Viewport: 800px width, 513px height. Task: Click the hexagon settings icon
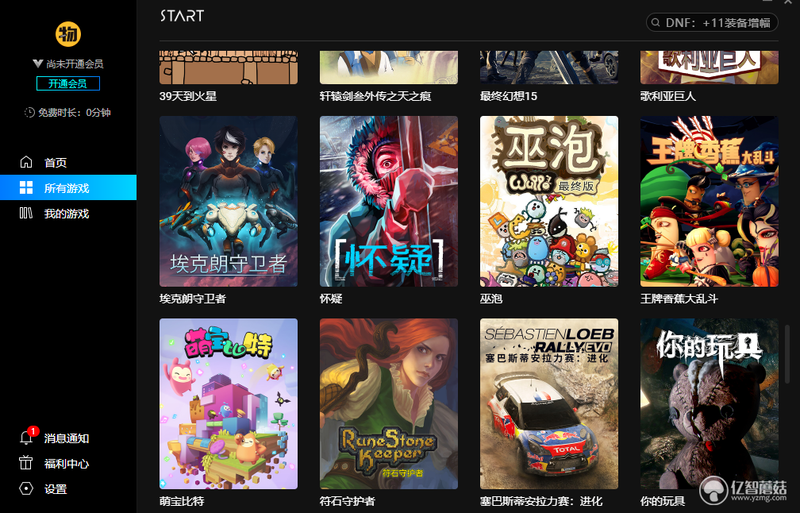tap(26, 488)
